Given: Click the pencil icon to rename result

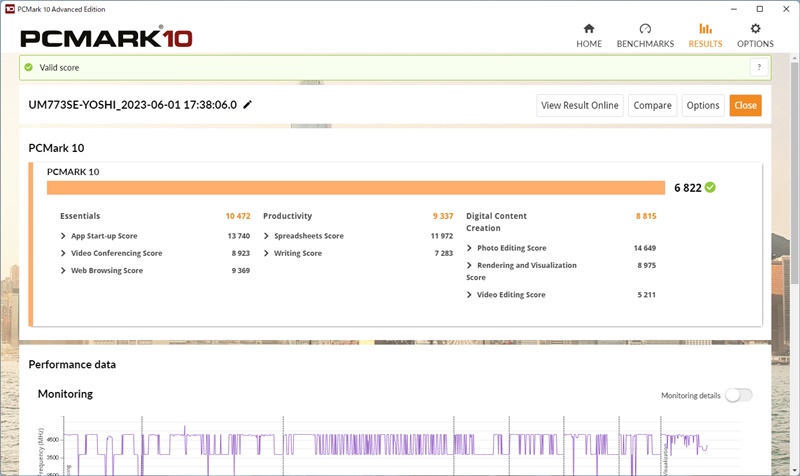Looking at the screenshot, I should 248,105.
